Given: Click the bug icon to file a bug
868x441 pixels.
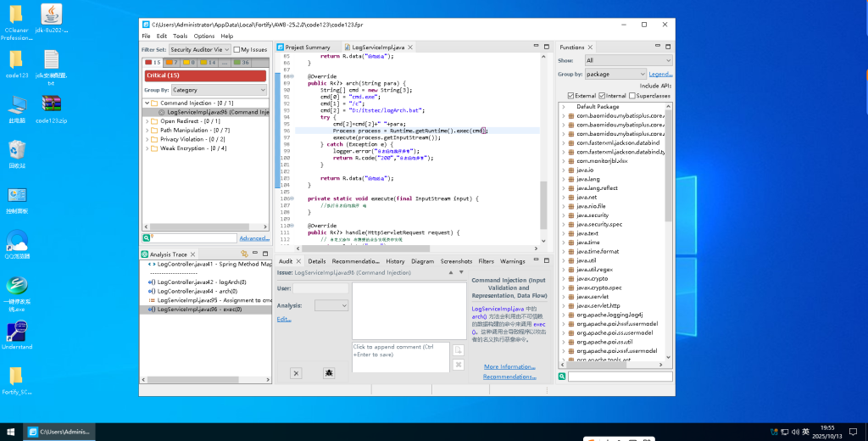Looking at the screenshot, I should click(x=329, y=373).
